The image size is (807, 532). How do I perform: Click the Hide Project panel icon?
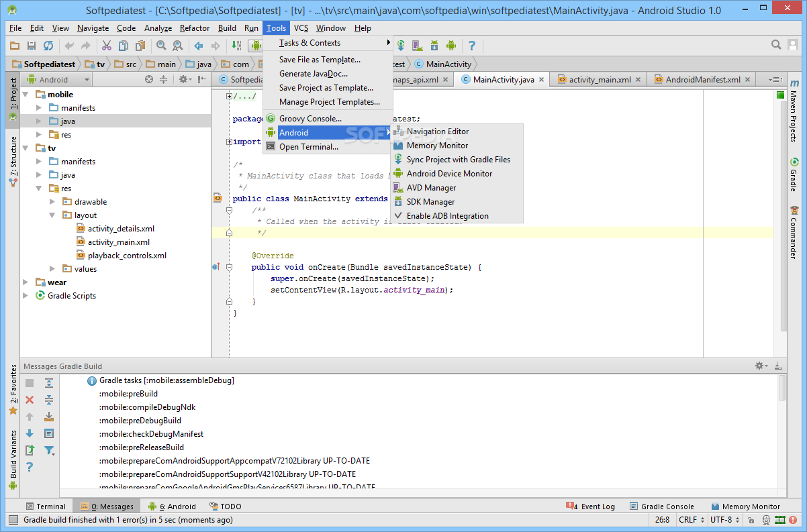(x=202, y=79)
